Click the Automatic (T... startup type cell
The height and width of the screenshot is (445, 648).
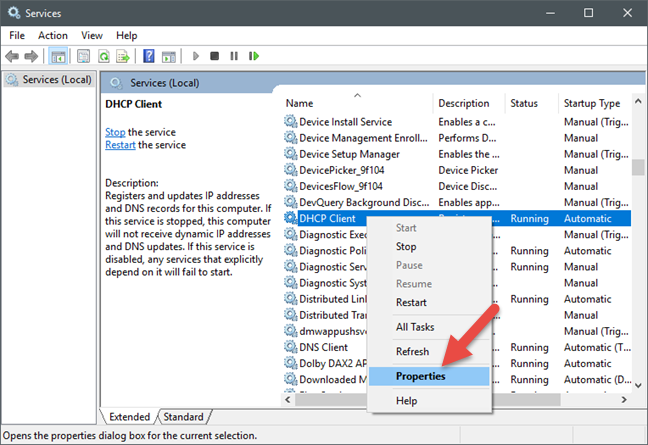pyautogui.click(x=597, y=347)
